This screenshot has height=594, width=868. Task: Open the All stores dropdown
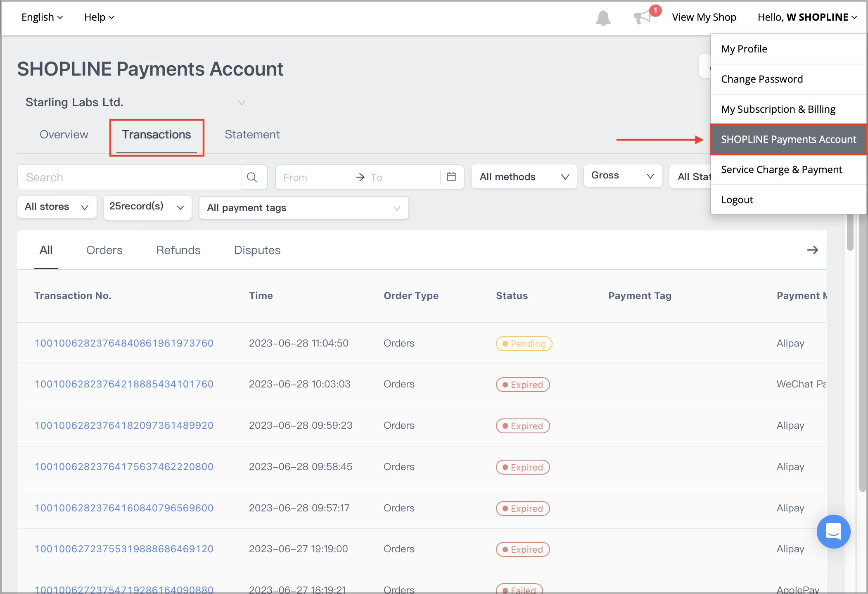(57, 207)
